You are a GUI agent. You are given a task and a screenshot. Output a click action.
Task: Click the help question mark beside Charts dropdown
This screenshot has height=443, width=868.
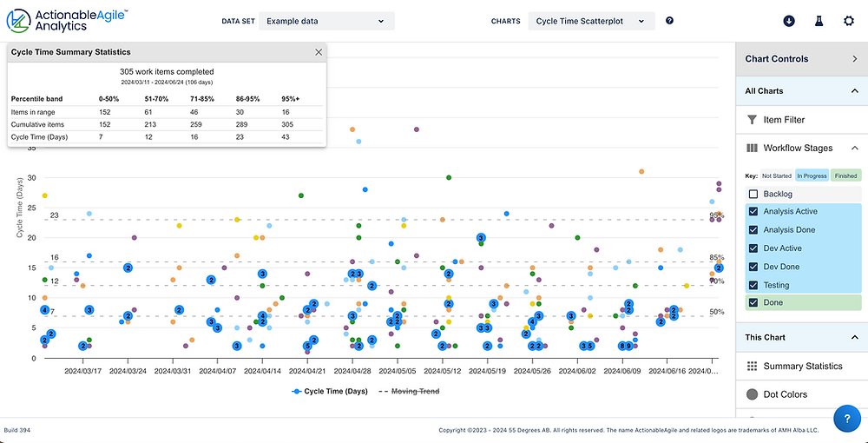669,21
